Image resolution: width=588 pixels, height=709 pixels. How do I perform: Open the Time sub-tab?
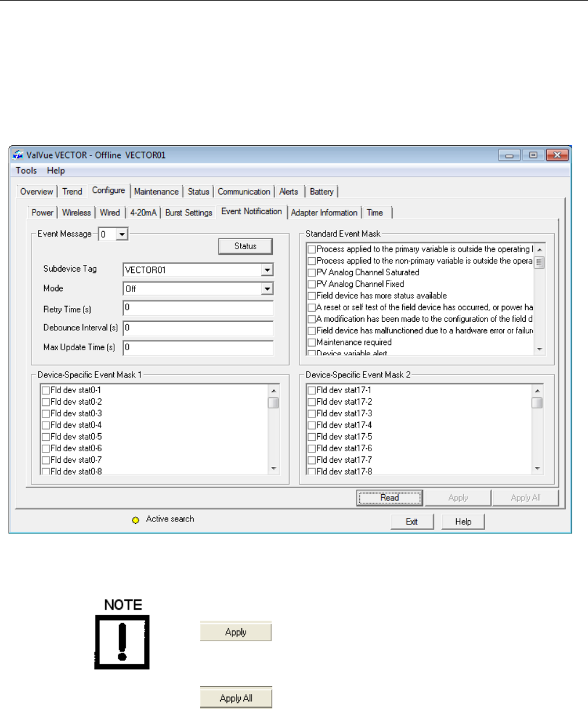(375, 212)
